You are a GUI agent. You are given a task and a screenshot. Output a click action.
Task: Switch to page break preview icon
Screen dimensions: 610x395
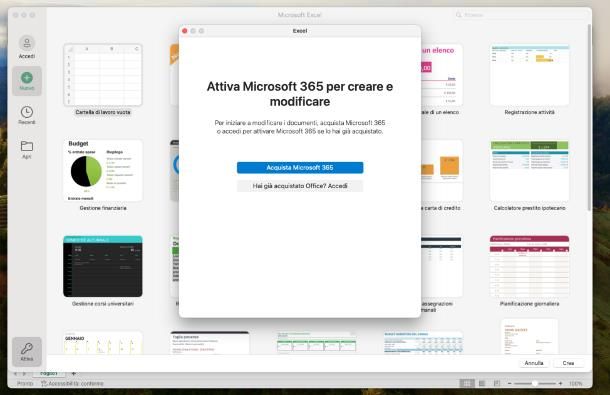pos(497,383)
